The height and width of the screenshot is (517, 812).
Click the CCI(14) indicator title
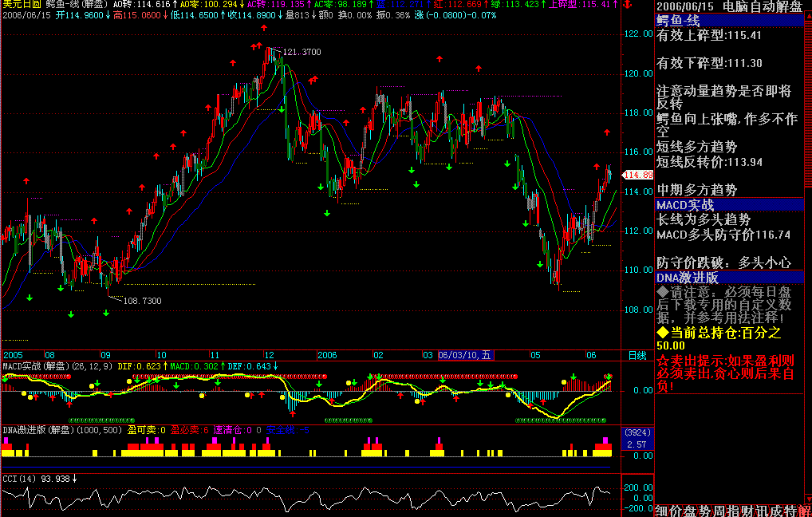(19, 480)
